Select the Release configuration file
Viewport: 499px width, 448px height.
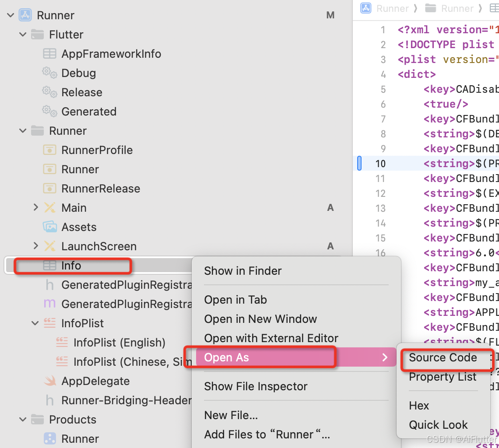click(x=82, y=92)
